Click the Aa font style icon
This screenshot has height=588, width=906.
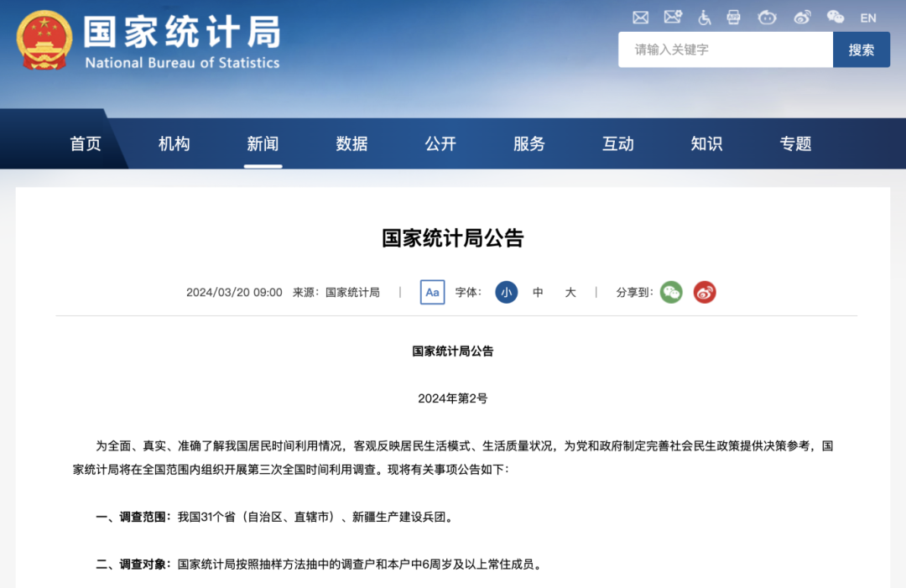click(x=432, y=293)
